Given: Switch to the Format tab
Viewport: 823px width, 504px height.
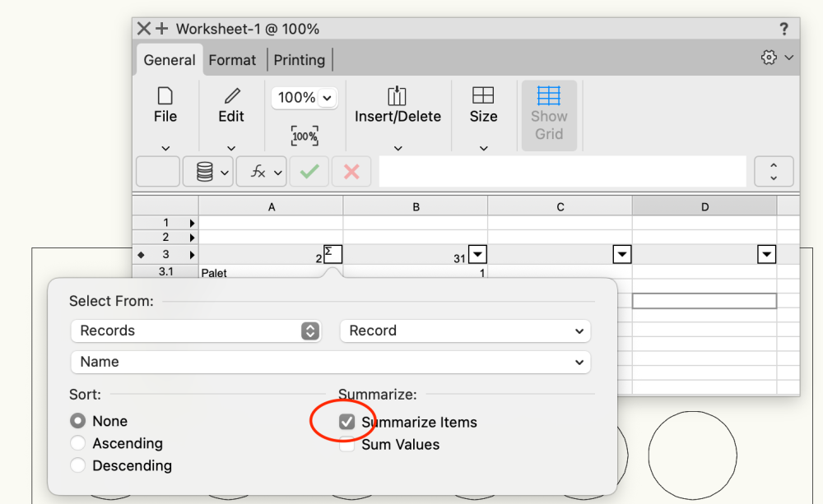Looking at the screenshot, I should point(232,60).
